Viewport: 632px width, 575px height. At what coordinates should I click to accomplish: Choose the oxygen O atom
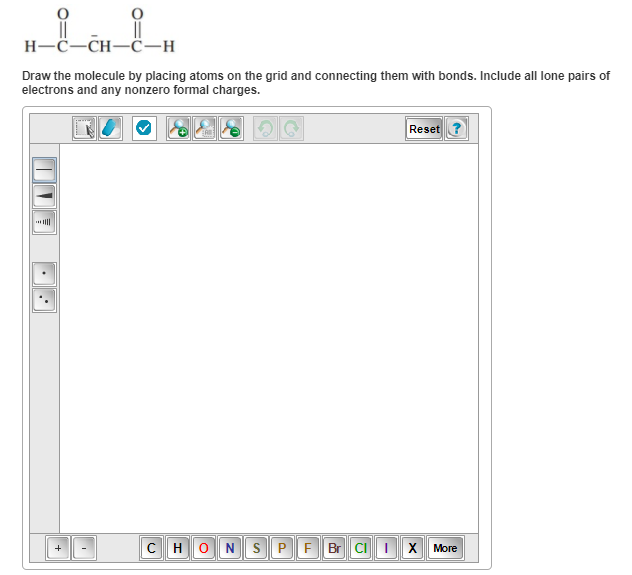204,548
